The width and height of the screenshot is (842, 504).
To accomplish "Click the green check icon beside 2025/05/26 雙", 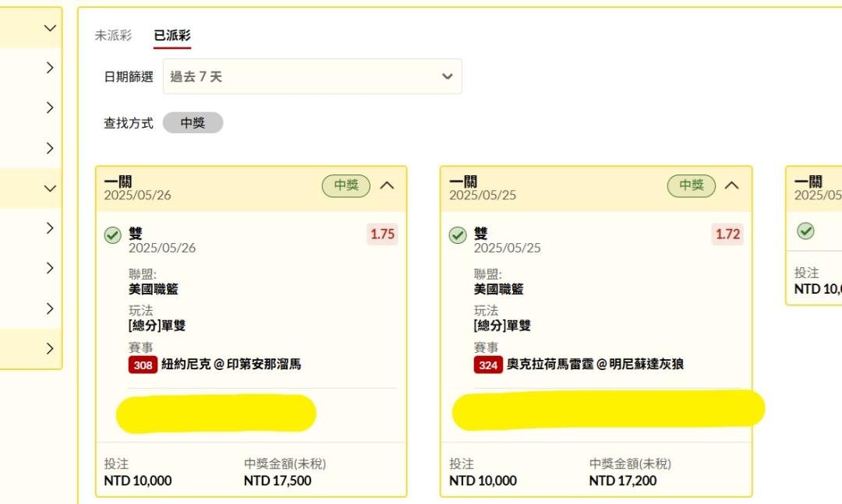I will coord(113,235).
